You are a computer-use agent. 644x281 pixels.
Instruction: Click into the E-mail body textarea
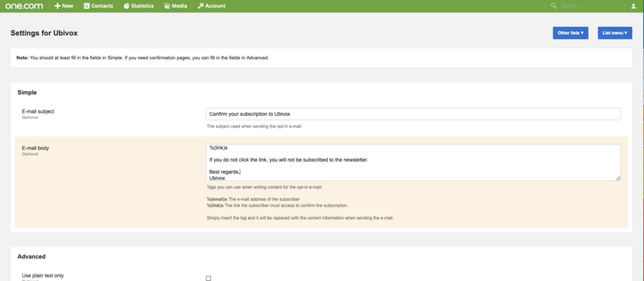pos(413,162)
